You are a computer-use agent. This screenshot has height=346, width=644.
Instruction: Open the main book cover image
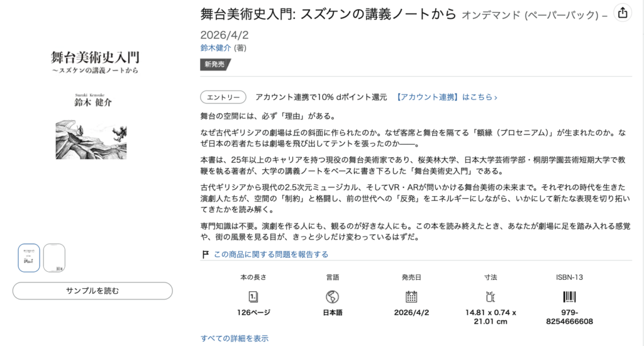coord(94,101)
